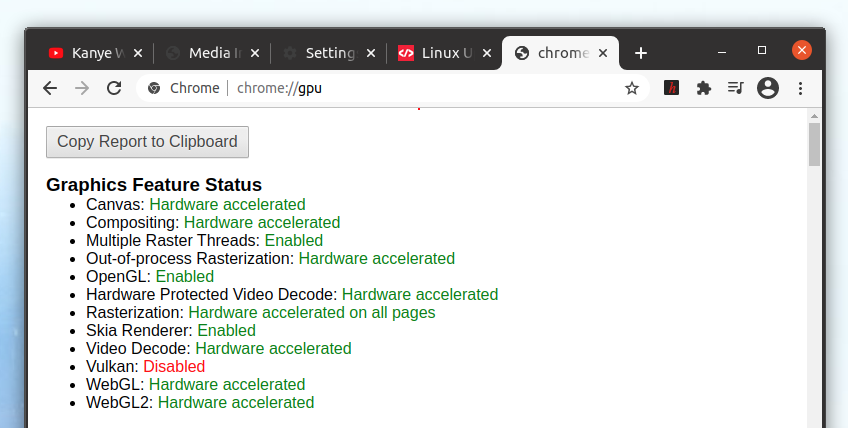
Task: Open the Extensions puzzle-piece menu
Action: point(704,88)
